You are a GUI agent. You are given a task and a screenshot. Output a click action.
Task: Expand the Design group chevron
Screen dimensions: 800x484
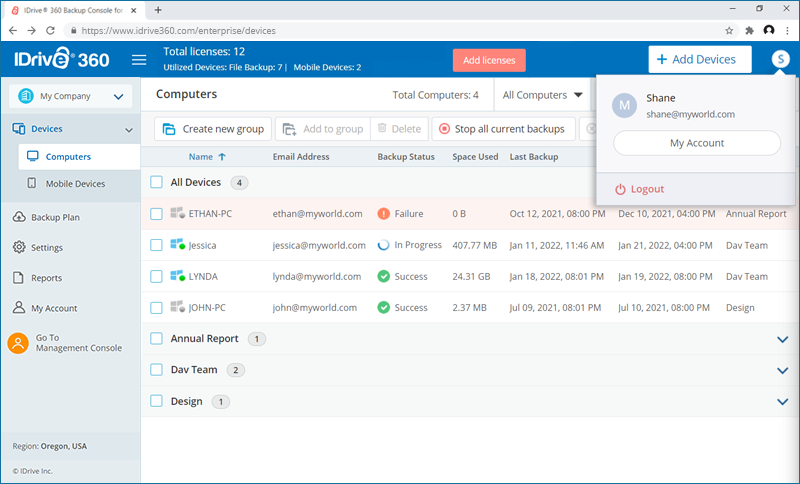pos(782,402)
